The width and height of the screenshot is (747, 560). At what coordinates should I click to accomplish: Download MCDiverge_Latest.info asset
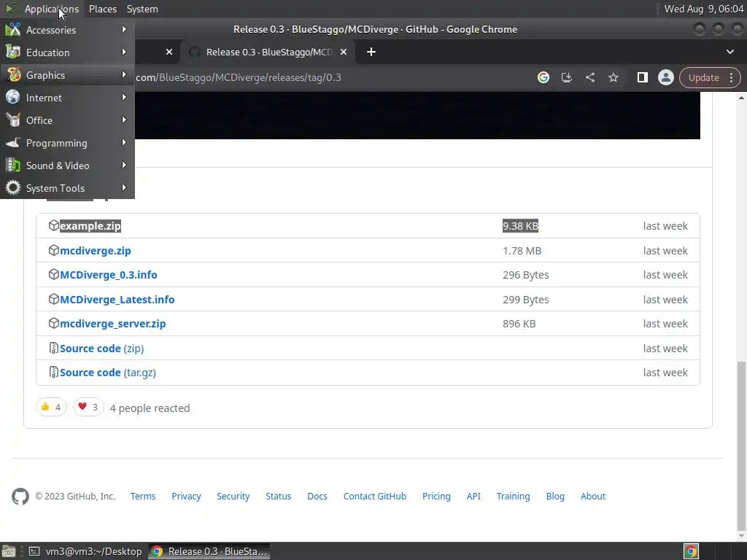click(x=117, y=300)
